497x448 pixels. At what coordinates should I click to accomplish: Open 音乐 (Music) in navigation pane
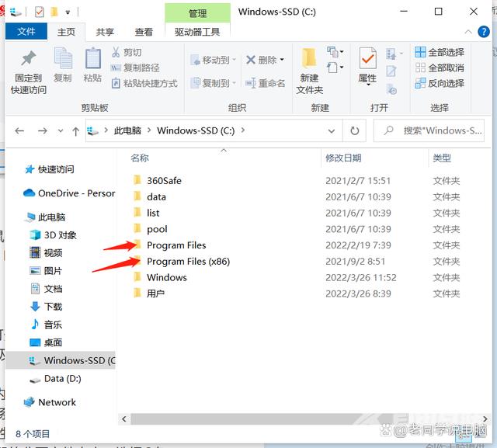point(46,325)
